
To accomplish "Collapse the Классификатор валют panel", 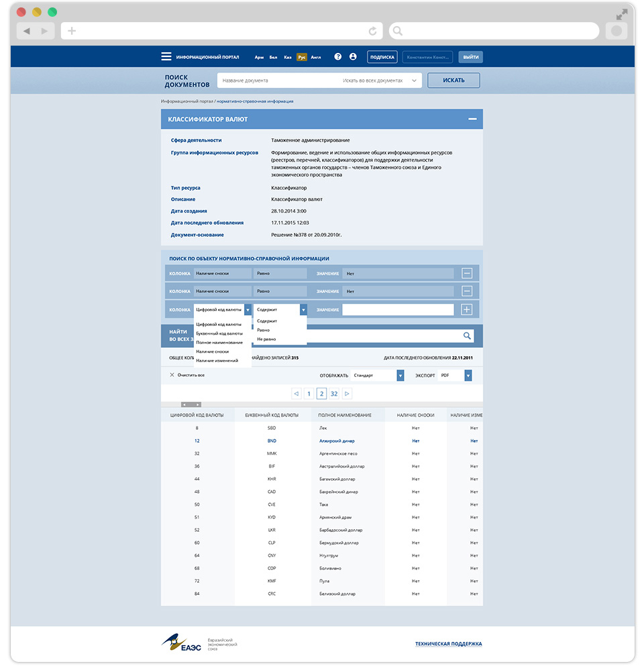I will click(472, 119).
